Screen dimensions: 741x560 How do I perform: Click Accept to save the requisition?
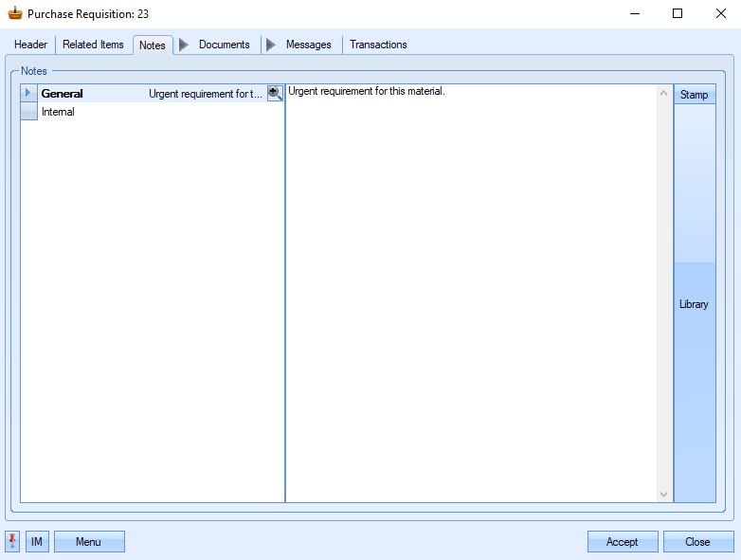[623, 542]
